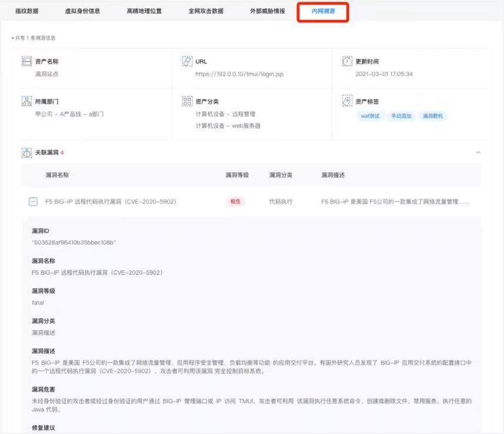Click the department 甲公司 - A产品线 - a部门
504x434 pixels.
tap(69, 114)
